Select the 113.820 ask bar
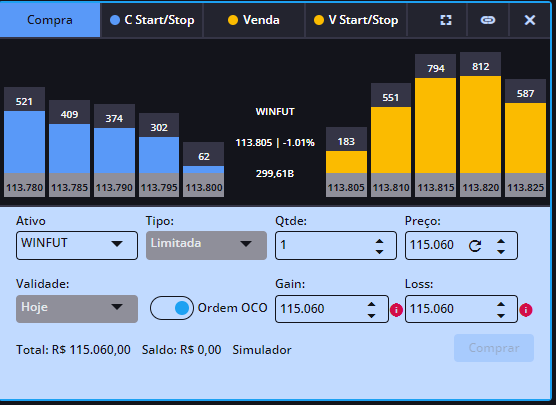This screenshot has width=556, height=405. [480, 124]
